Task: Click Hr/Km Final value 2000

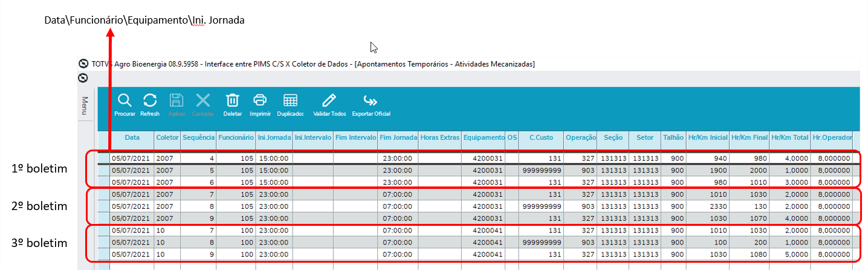Action: (750, 170)
